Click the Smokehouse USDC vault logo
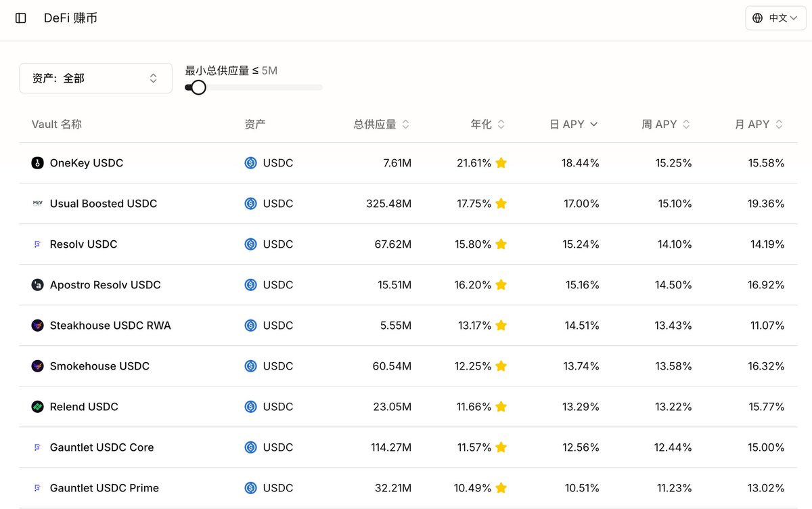Screen dimensions: 812x509 coord(37,366)
